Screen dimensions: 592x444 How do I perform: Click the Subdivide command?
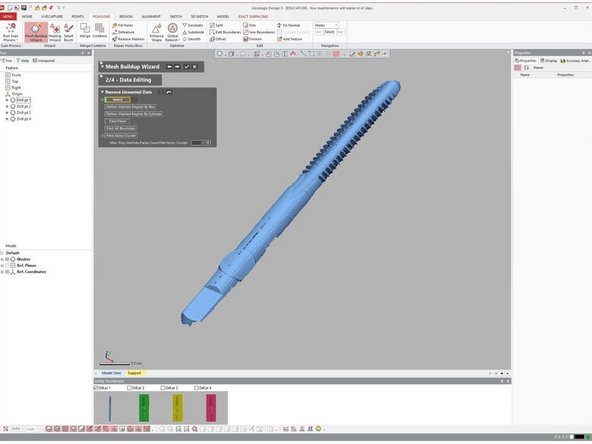click(x=193, y=32)
